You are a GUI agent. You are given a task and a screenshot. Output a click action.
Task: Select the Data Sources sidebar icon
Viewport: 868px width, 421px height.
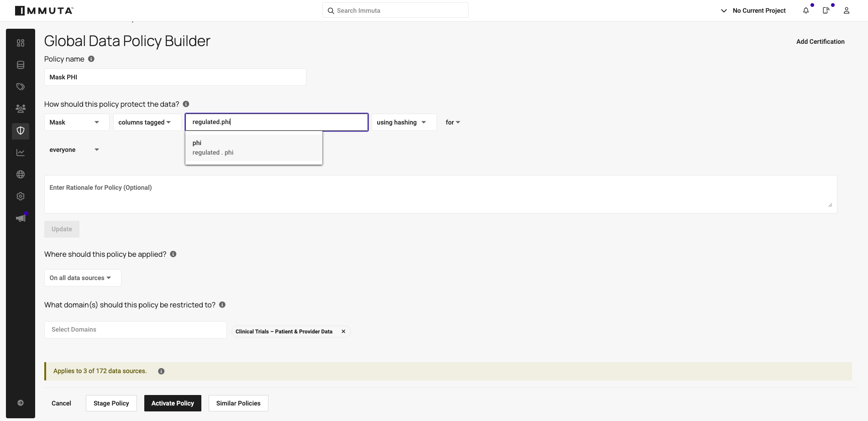pyautogui.click(x=21, y=65)
